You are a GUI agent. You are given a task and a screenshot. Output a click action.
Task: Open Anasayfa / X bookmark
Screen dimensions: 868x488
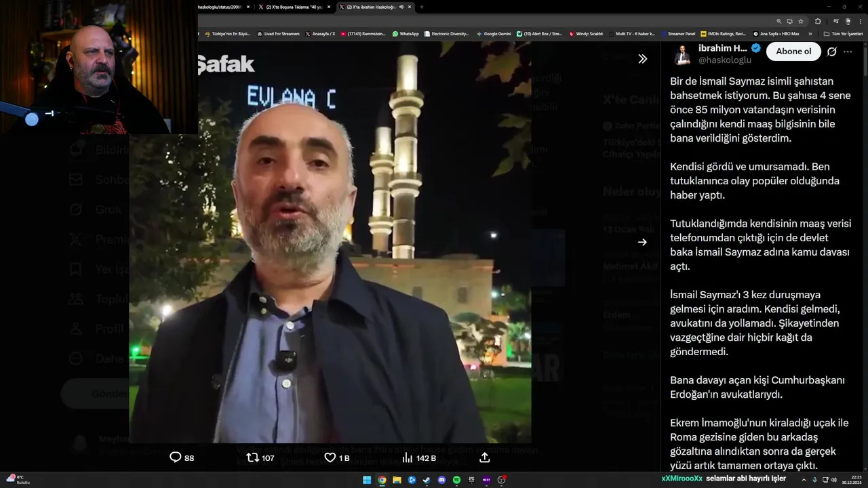[x=320, y=33]
